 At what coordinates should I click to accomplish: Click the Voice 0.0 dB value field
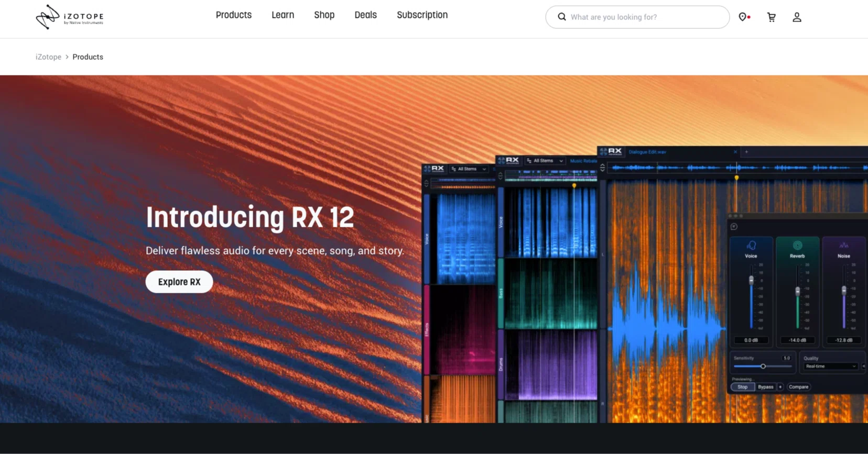pos(751,340)
